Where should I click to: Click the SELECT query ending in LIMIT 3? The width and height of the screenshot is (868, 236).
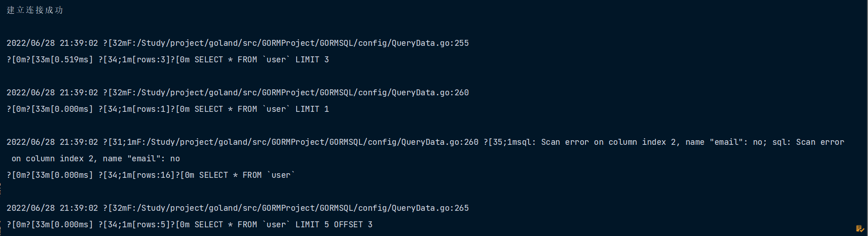[261, 60]
